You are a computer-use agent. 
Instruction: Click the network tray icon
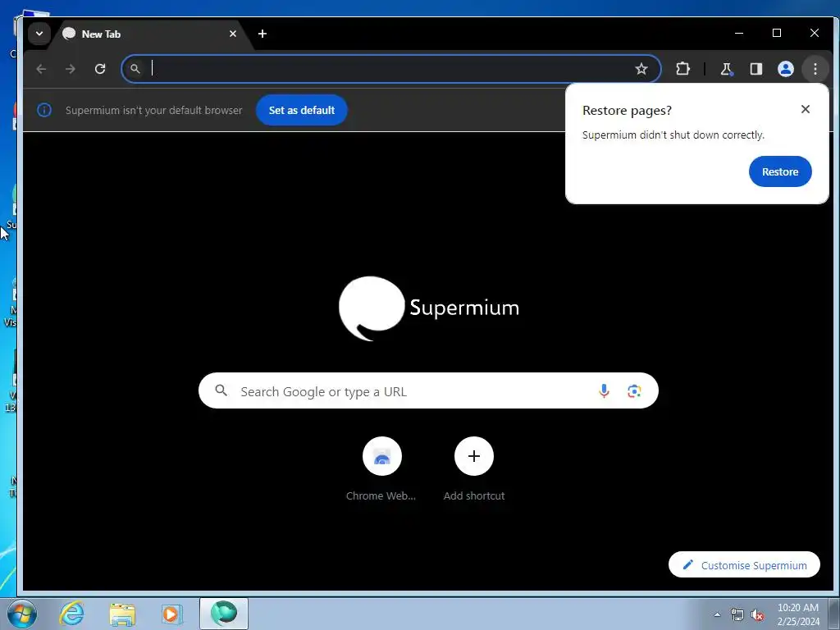click(737, 614)
